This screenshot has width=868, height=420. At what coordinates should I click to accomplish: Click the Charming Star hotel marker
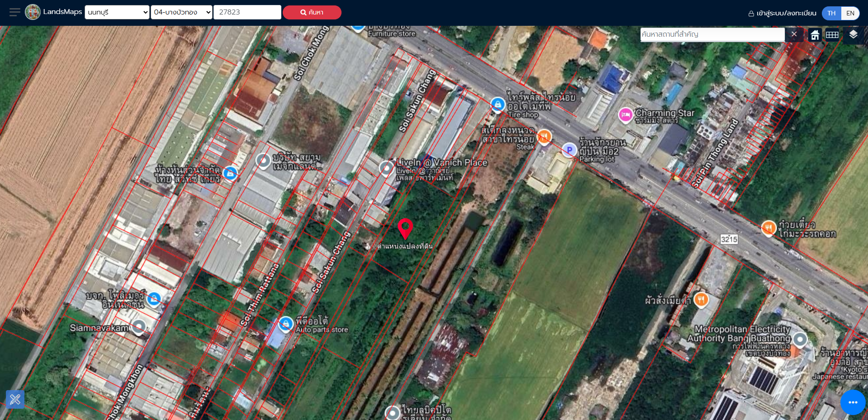point(626,115)
